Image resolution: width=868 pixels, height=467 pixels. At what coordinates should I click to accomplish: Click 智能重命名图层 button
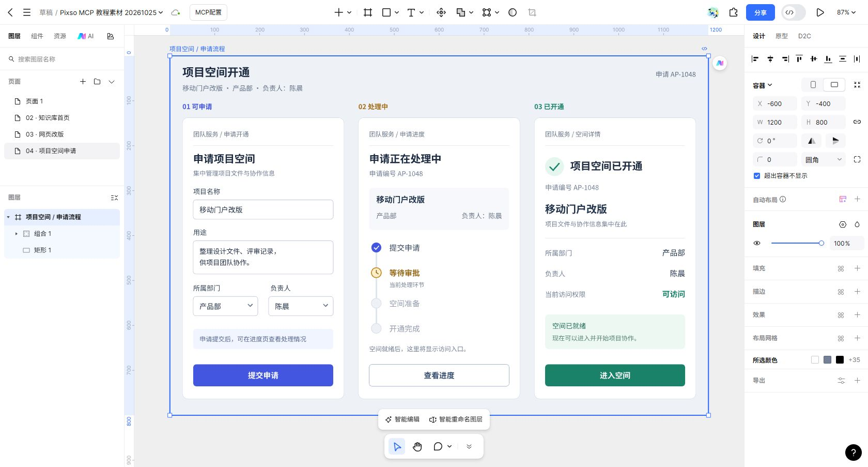(456, 419)
